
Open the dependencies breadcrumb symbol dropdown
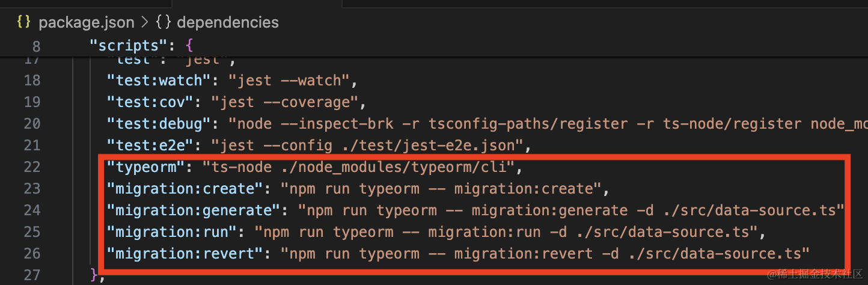(x=227, y=22)
